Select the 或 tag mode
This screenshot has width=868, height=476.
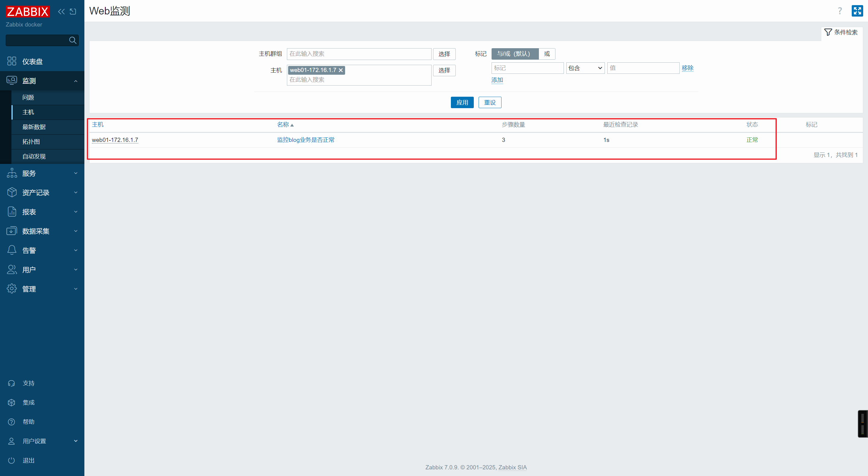pos(547,54)
